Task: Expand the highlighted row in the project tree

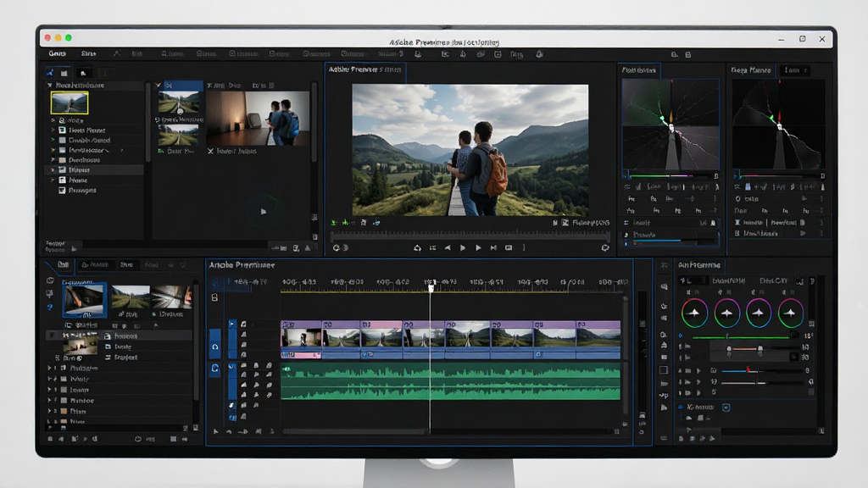Action: [53, 169]
